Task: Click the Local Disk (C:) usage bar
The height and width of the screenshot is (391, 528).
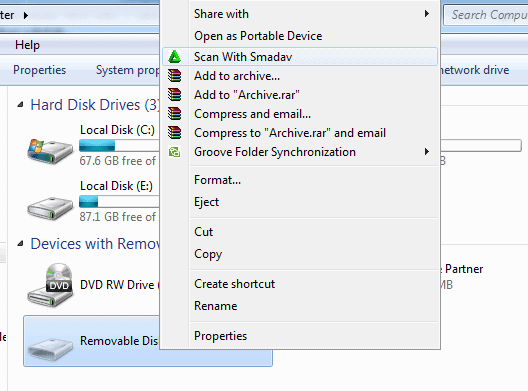Action: [119, 146]
